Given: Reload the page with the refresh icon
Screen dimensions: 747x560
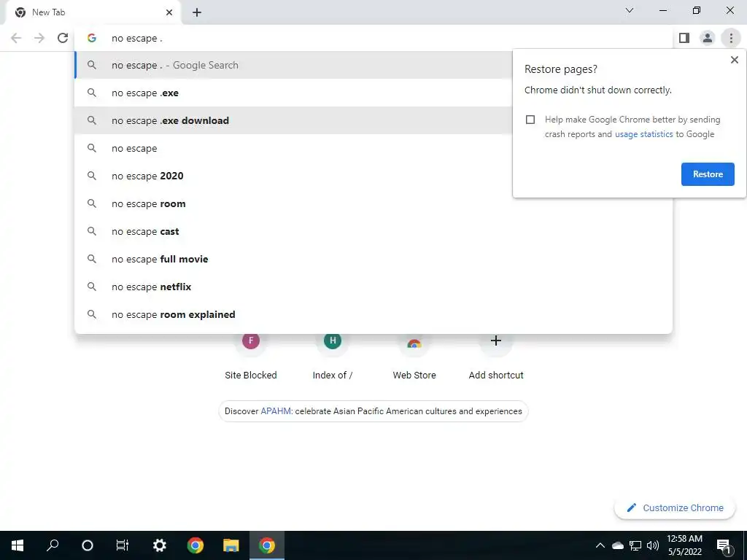Looking at the screenshot, I should (63, 38).
